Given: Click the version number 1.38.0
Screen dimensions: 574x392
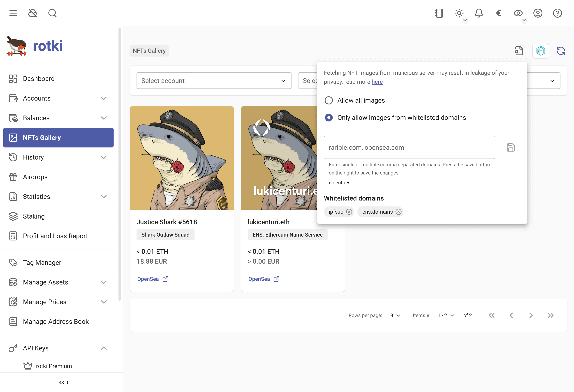Looking at the screenshot, I should [61, 382].
